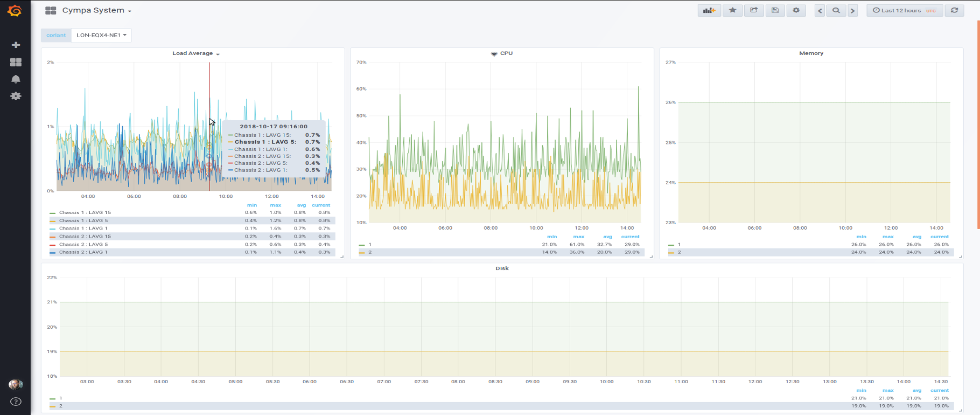Star this dashboard

(732, 10)
